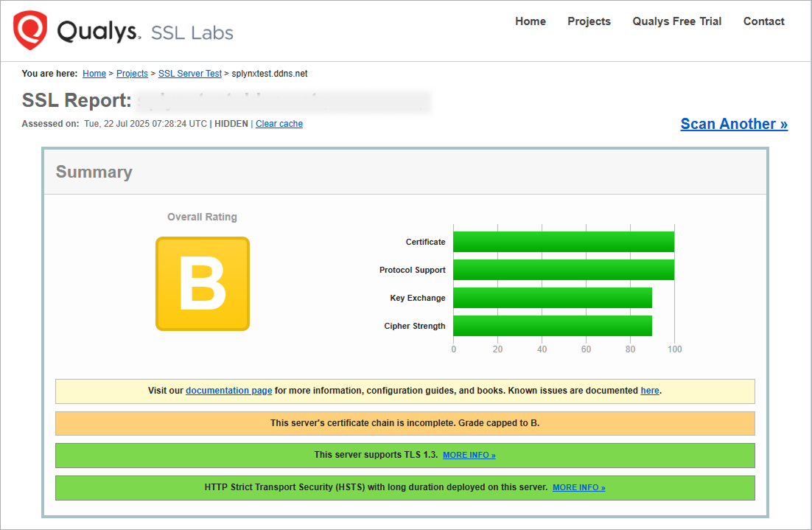Click the chart axis value 80
The width and height of the screenshot is (812, 530).
630,349
